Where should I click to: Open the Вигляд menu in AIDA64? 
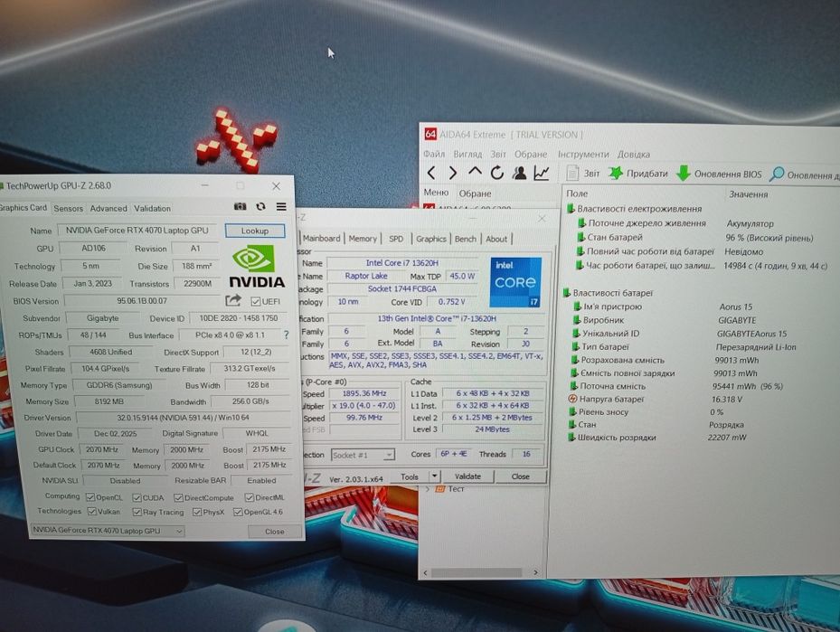(x=467, y=154)
